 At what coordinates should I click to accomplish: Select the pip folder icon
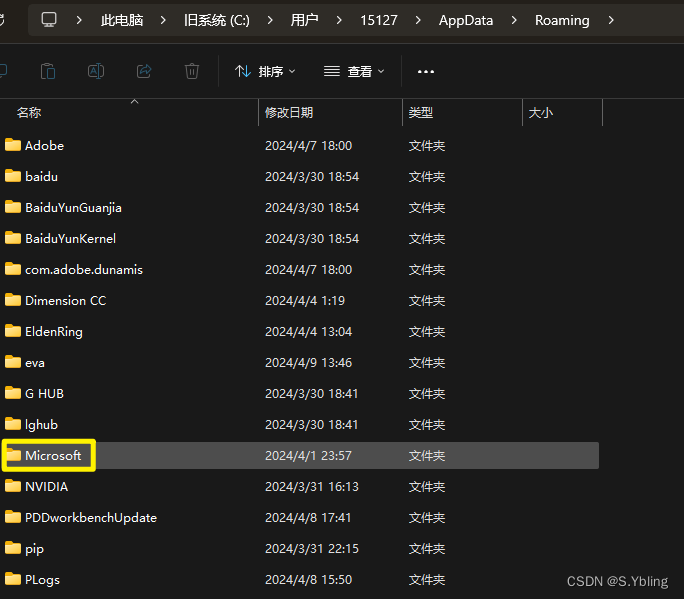click(x=13, y=548)
